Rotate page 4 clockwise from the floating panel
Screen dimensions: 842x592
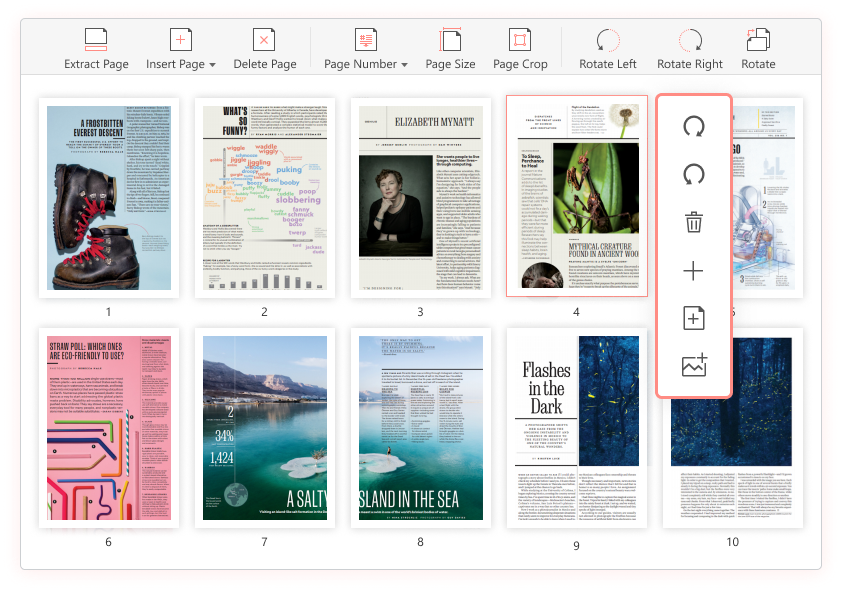[x=693, y=125]
